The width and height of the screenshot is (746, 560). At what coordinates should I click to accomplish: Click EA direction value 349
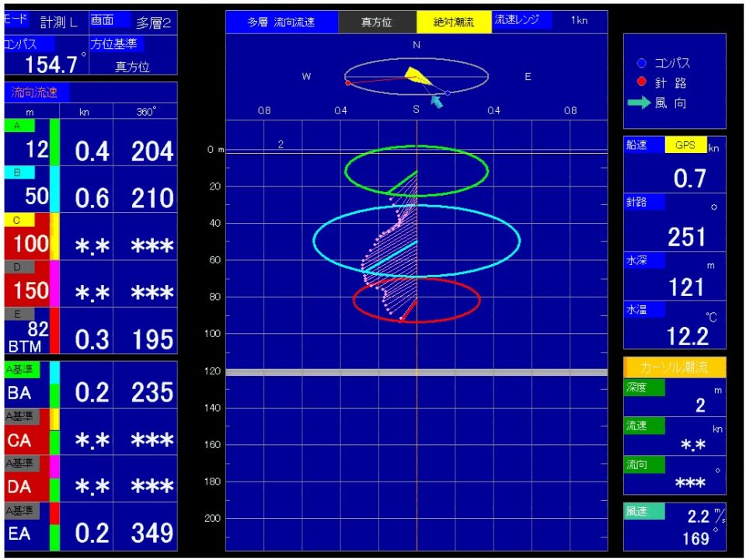152,533
